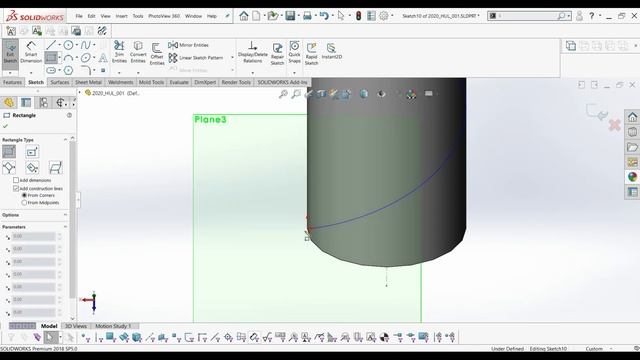Click the first Parameters value field
The width and height of the screenshot is (640, 360).
(34, 236)
